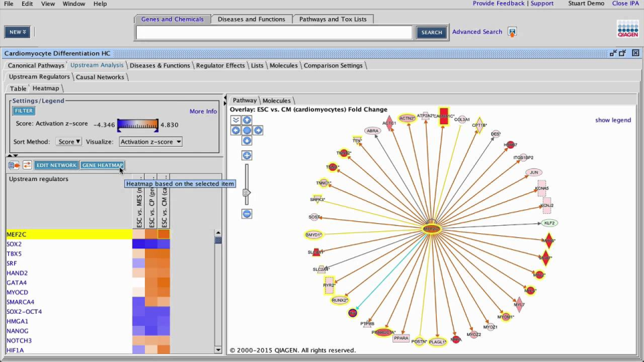Open the Edit menu
Image resolution: width=644 pixels, height=362 pixels.
tap(27, 4)
